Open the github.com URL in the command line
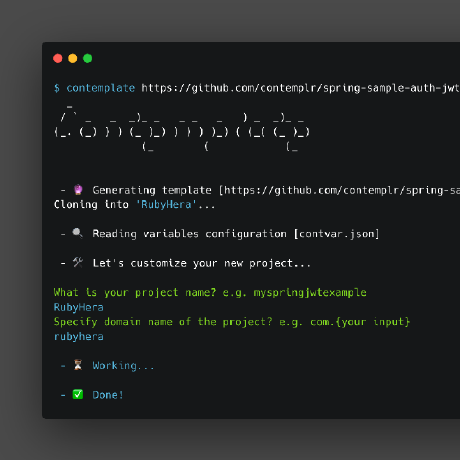460x460 pixels. point(301,88)
